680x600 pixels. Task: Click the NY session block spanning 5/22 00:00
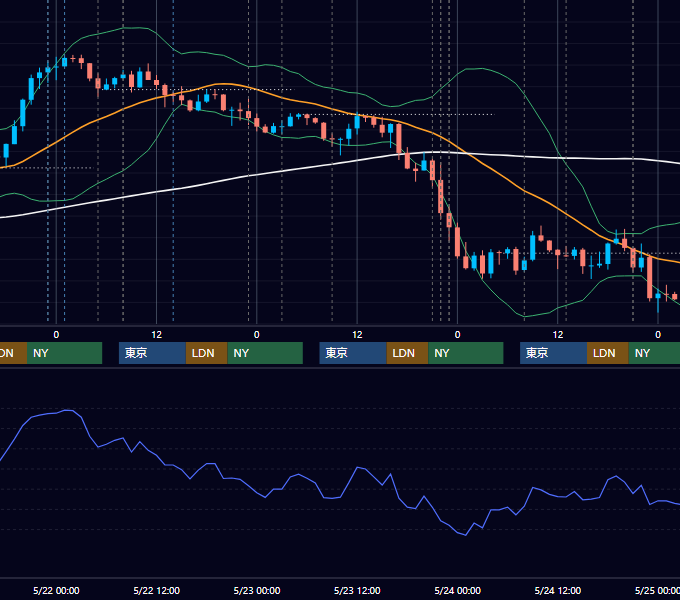tap(64, 353)
